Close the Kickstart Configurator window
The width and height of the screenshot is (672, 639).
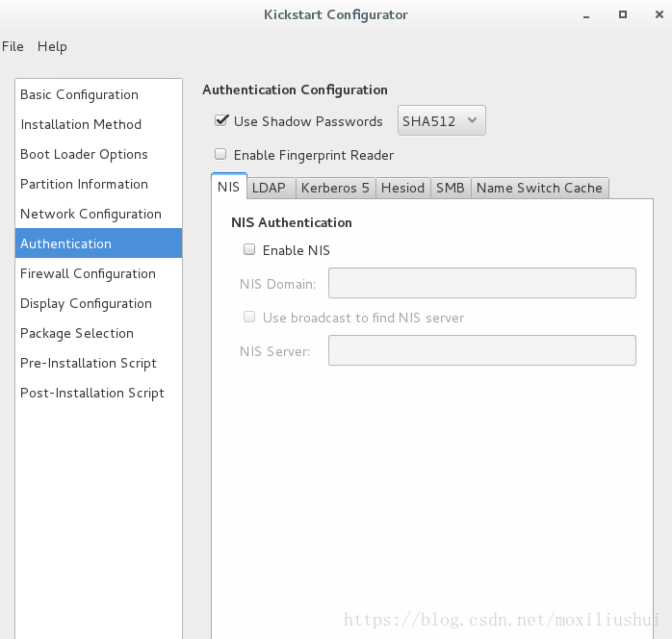coord(659,15)
